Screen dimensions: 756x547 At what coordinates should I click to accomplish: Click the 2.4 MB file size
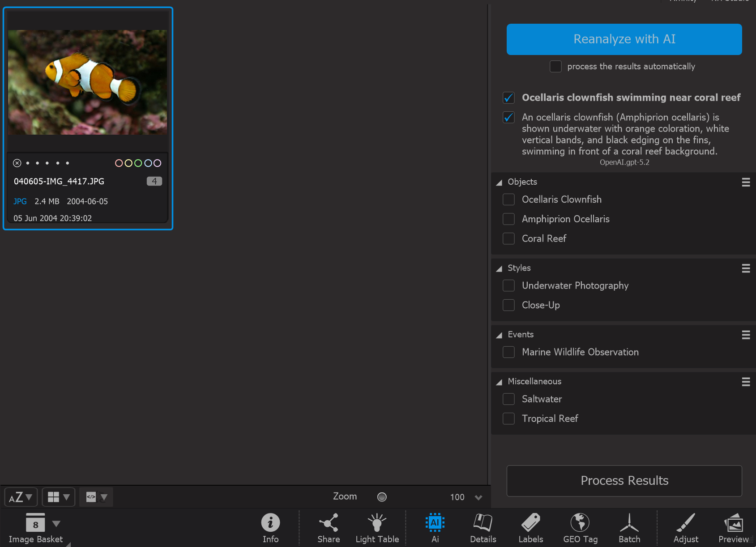tap(47, 201)
